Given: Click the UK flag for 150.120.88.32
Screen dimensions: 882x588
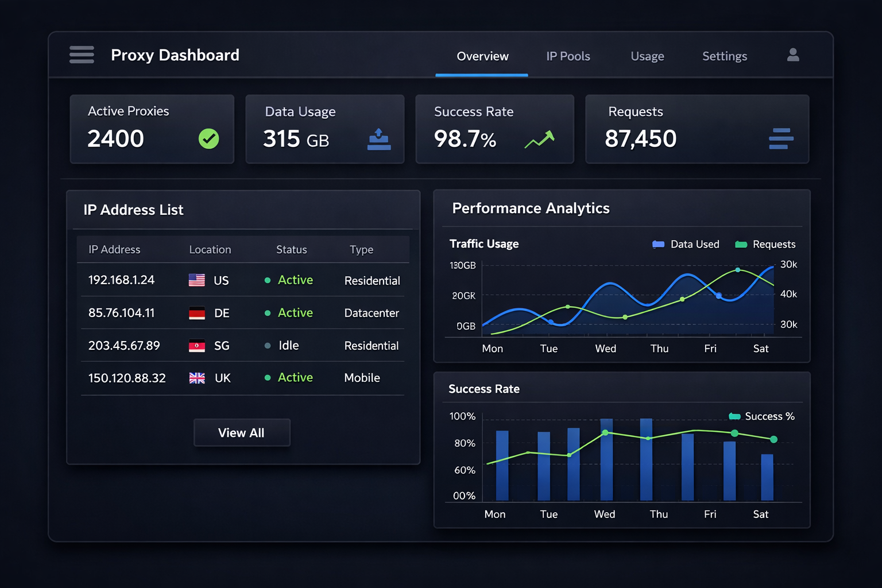Looking at the screenshot, I should [x=196, y=378].
